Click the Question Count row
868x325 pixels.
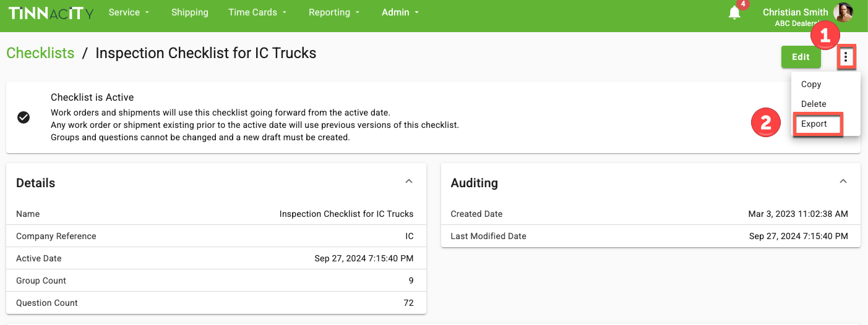[215, 303]
